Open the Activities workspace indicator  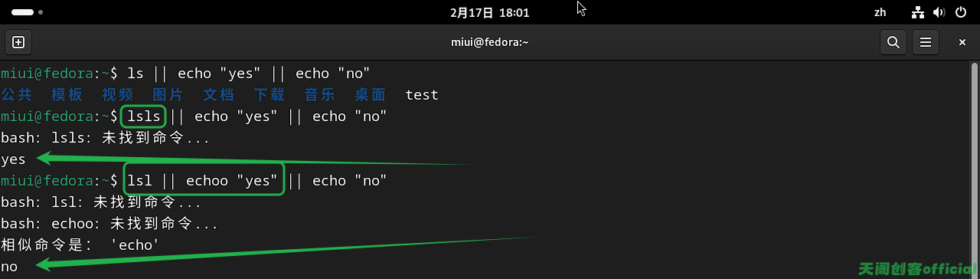point(27,12)
